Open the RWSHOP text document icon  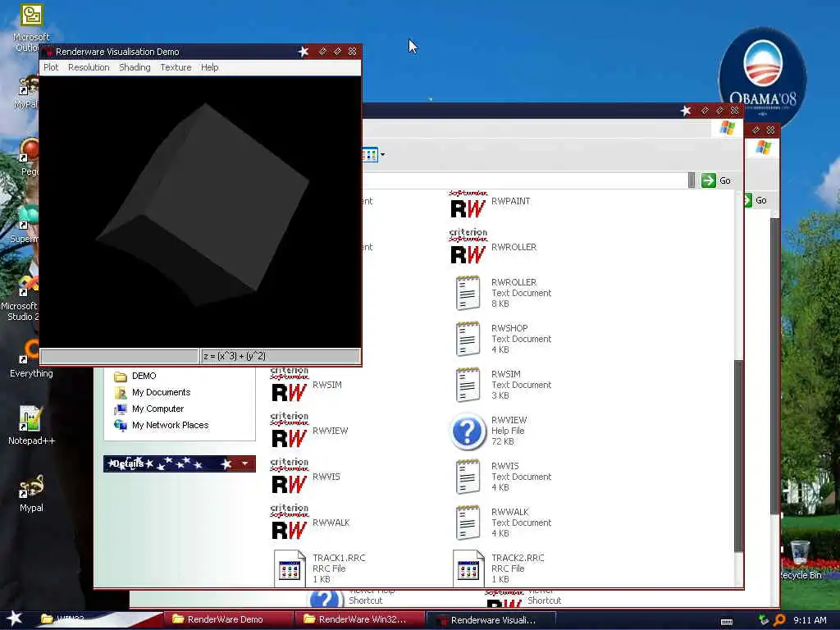click(468, 339)
